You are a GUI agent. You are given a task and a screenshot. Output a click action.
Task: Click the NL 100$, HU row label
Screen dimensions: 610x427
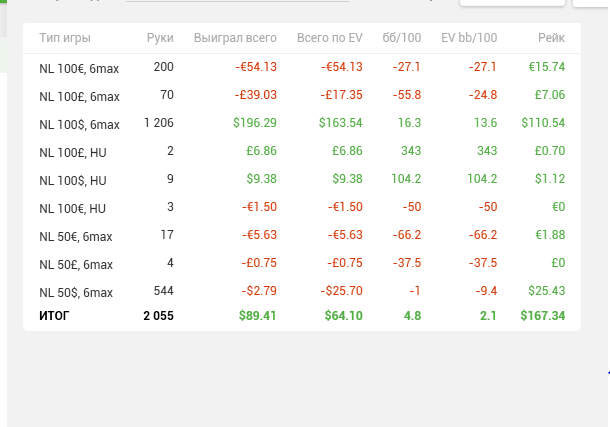click(x=72, y=181)
